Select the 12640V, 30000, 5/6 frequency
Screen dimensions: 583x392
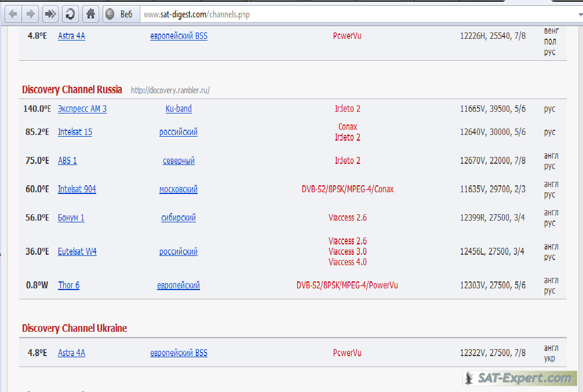point(493,132)
